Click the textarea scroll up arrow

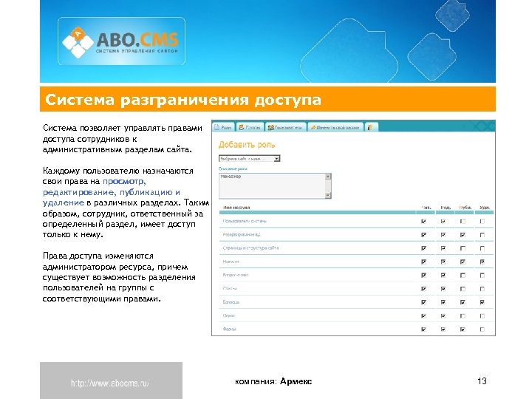point(328,176)
